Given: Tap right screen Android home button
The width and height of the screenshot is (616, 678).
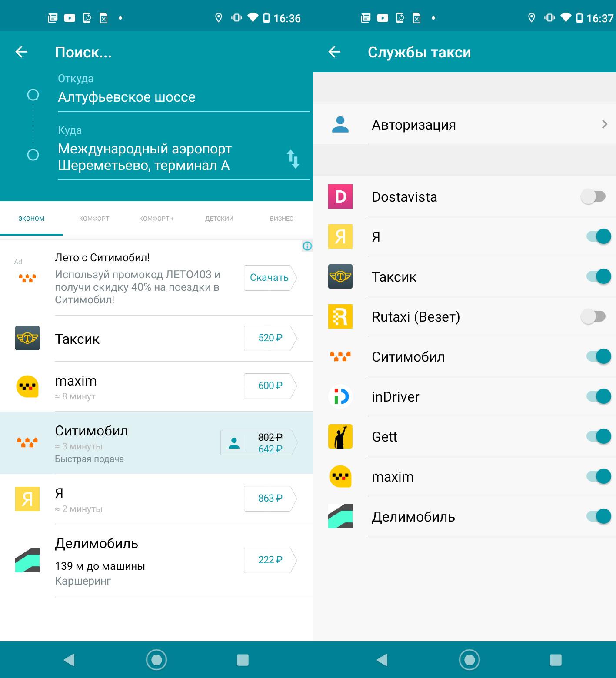Looking at the screenshot, I should pyautogui.click(x=469, y=660).
